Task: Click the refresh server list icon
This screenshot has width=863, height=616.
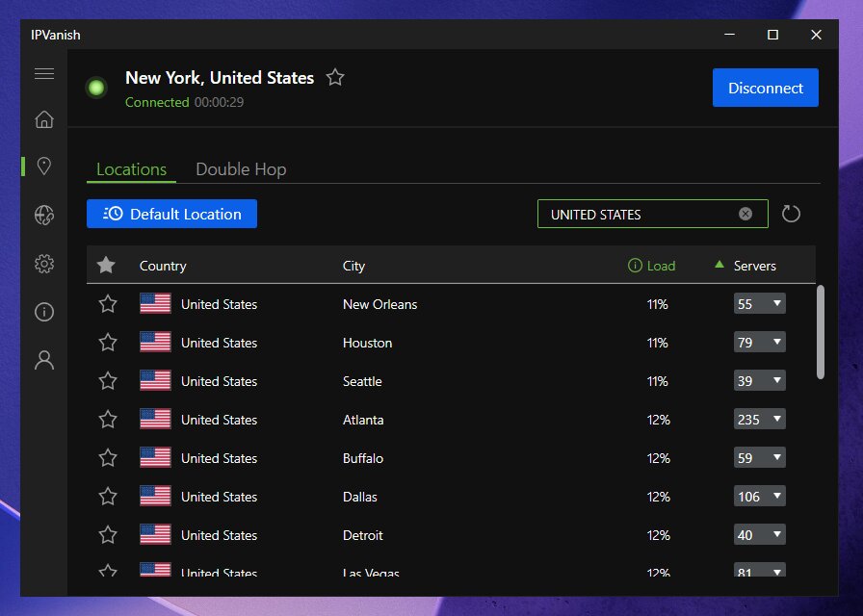Action: pyautogui.click(x=791, y=214)
